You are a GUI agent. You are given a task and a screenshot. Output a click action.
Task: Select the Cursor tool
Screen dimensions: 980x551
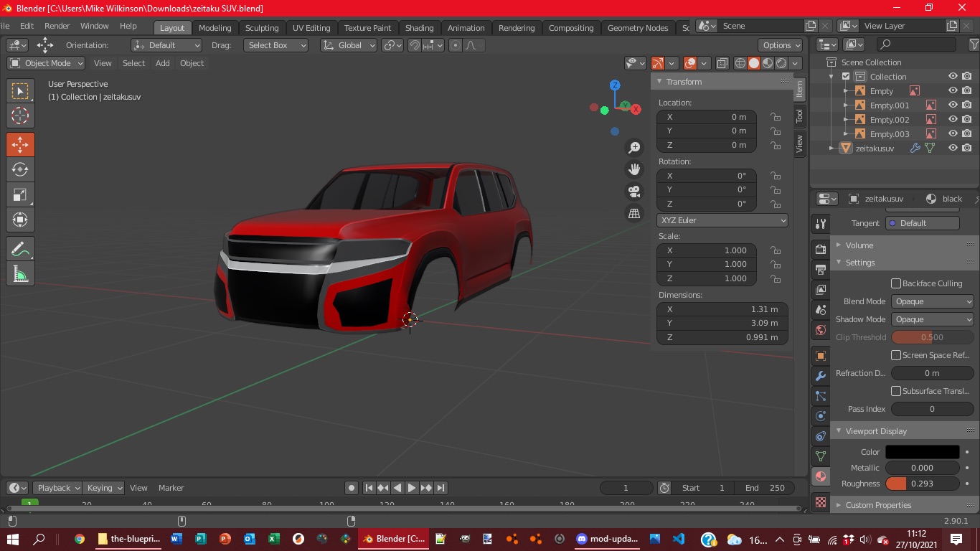[x=20, y=116]
